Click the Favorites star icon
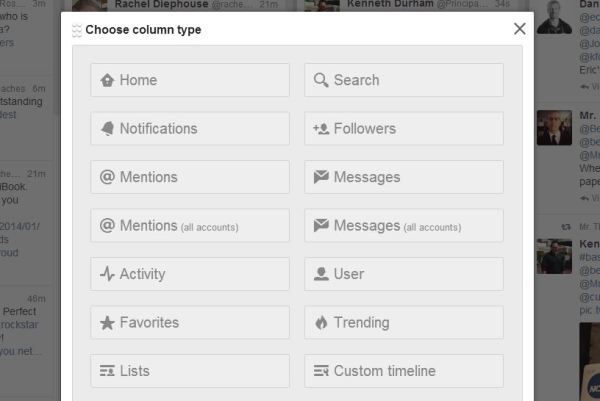This screenshot has height=401, width=600. tap(107, 323)
